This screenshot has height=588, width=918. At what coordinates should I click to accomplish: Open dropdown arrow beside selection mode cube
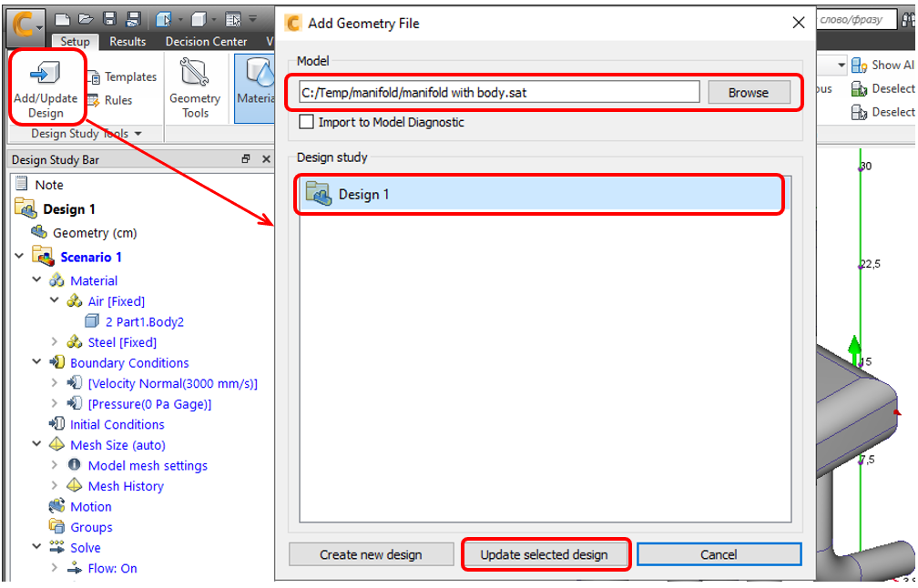tap(180, 20)
